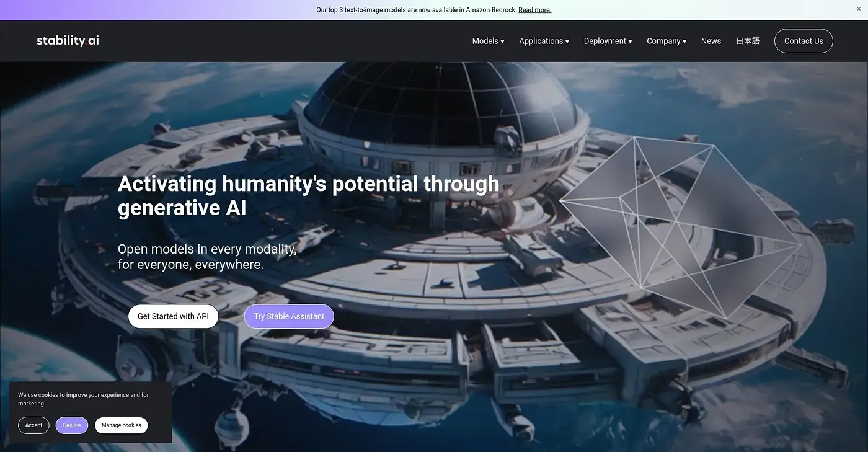Expand the Models dropdown menu
This screenshot has height=452, width=868.
pyautogui.click(x=488, y=41)
